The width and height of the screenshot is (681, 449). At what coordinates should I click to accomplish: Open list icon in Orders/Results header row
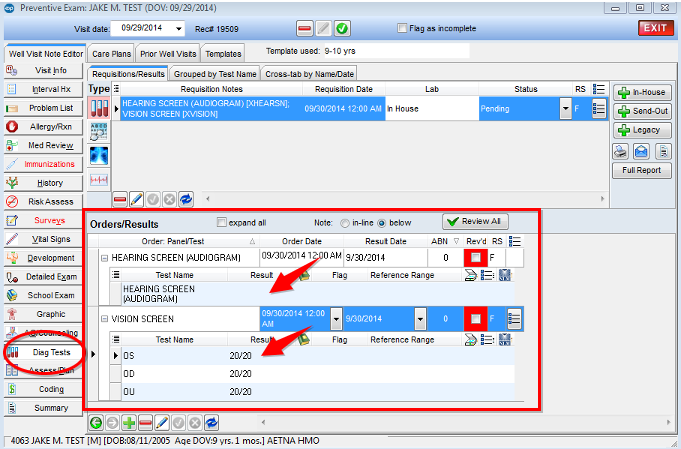(515, 241)
